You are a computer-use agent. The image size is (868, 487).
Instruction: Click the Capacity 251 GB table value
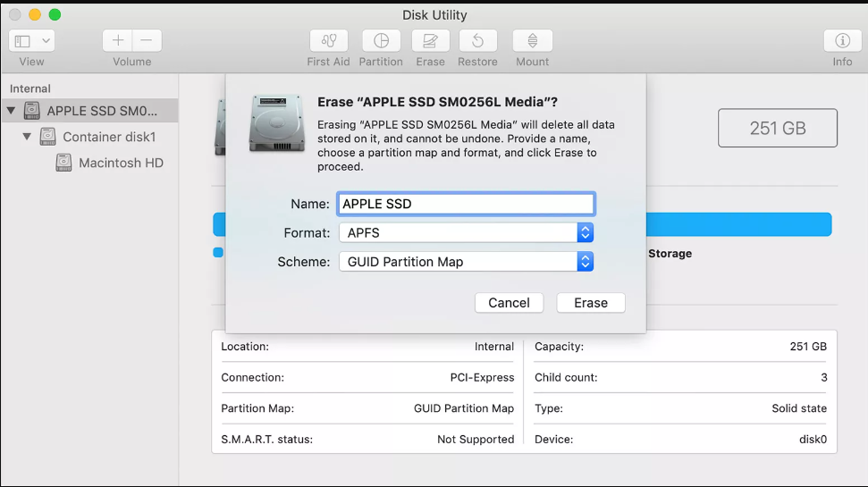pos(808,347)
